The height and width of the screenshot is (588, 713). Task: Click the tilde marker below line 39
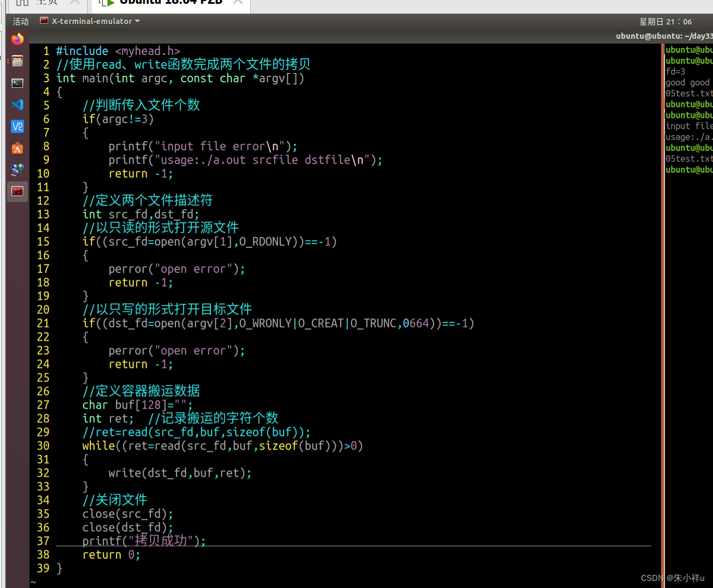pos(33,581)
